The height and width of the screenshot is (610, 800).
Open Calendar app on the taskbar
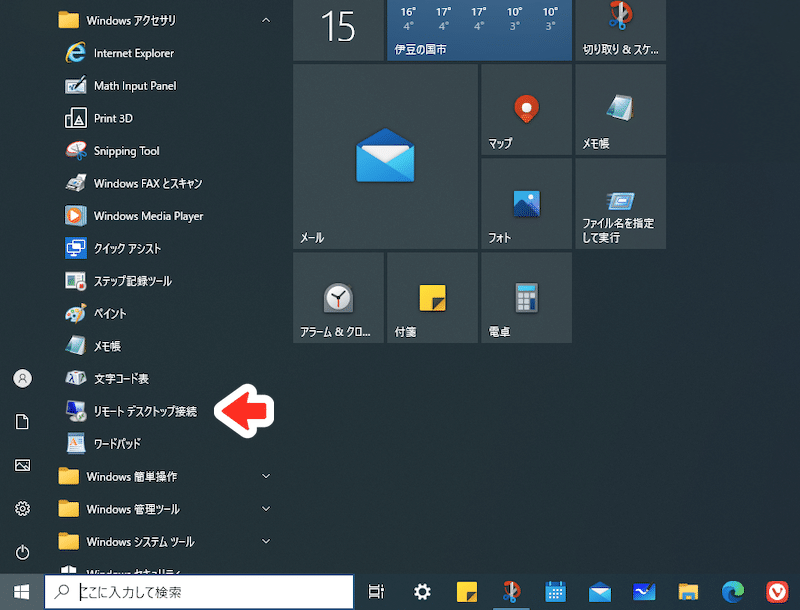pos(555,592)
